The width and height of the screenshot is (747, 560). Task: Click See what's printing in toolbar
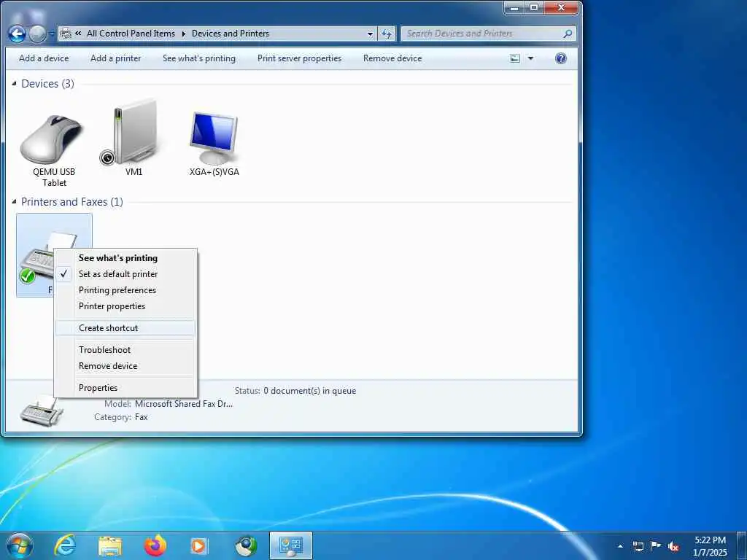tap(199, 58)
